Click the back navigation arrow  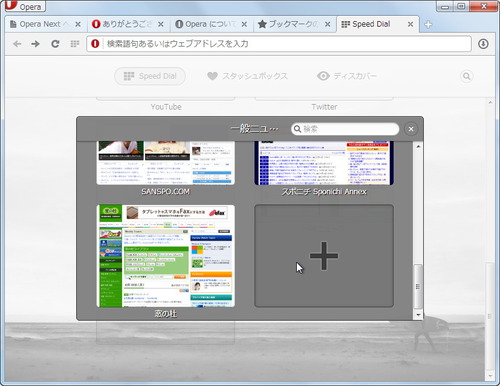point(17,44)
